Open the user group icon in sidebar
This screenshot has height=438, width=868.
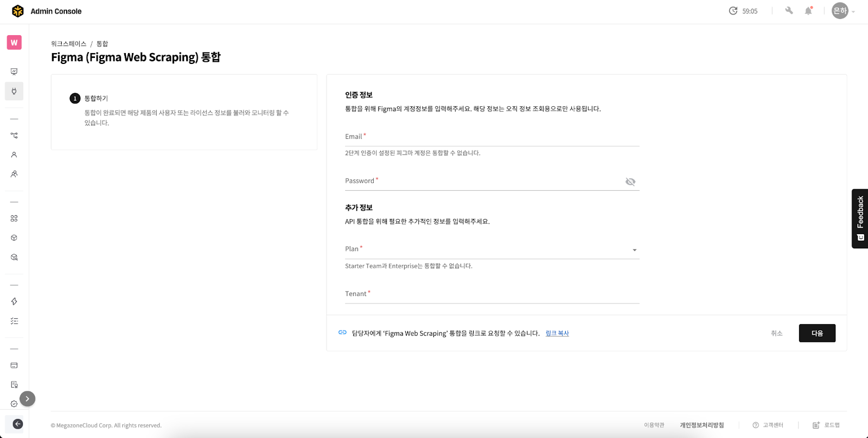(14, 174)
